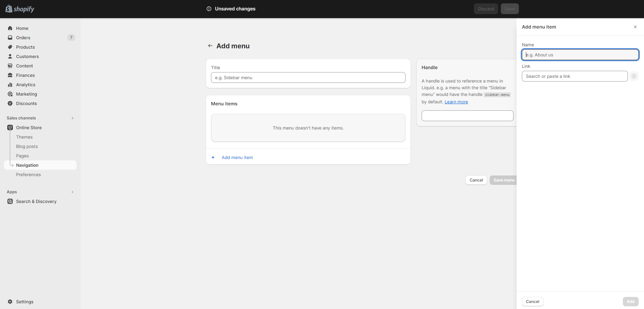Open the Learn more link

coord(456,102)
